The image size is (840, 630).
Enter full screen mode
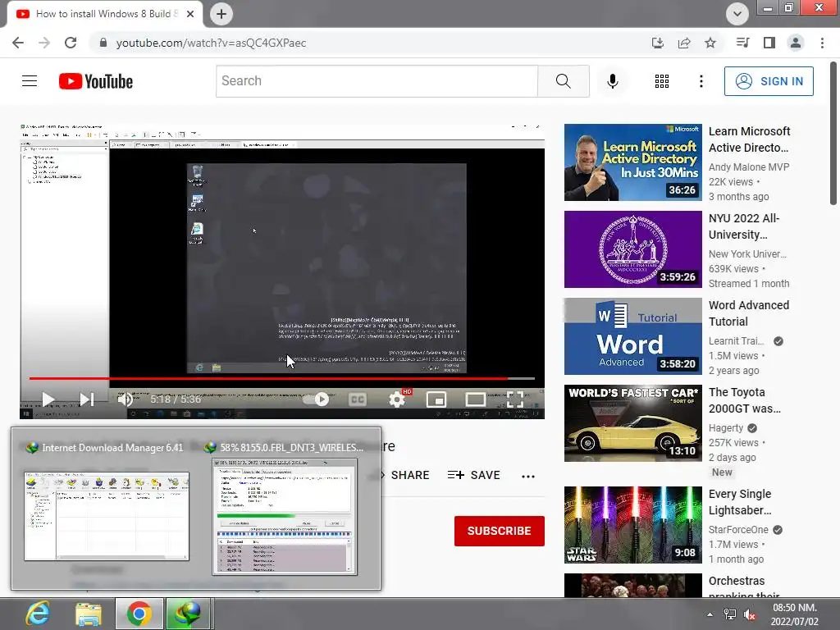pyautogui.click(x=515, y=399)
